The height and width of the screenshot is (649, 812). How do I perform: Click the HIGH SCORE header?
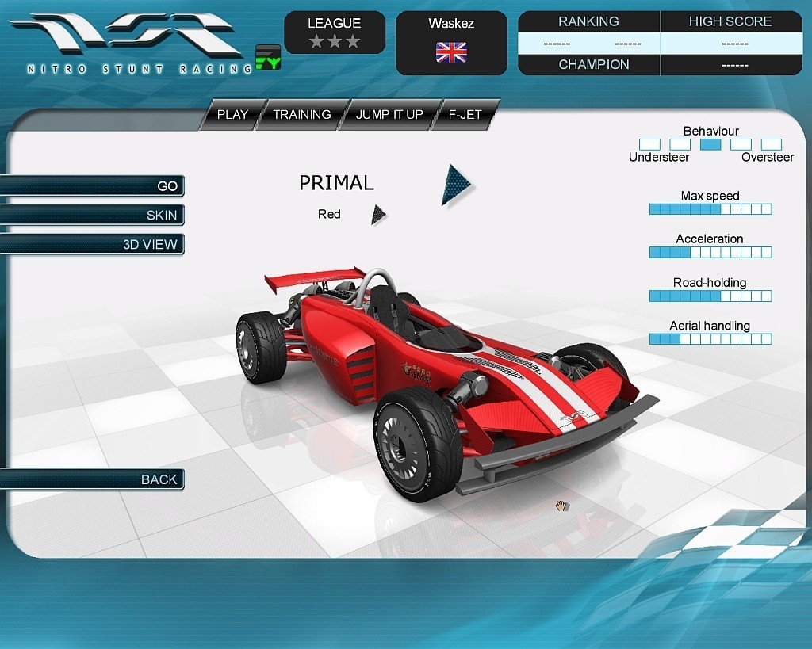[730, 21]
